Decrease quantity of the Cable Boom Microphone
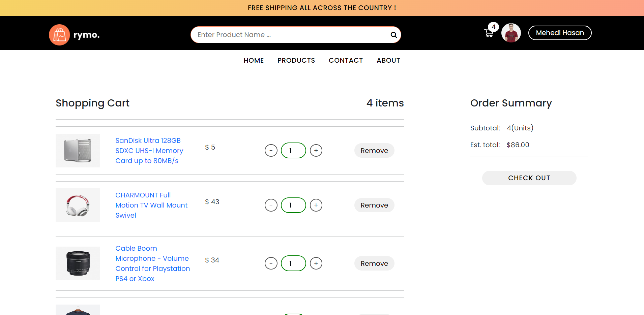This screenshot has height=315, width=644. click(x=271, y=263)
